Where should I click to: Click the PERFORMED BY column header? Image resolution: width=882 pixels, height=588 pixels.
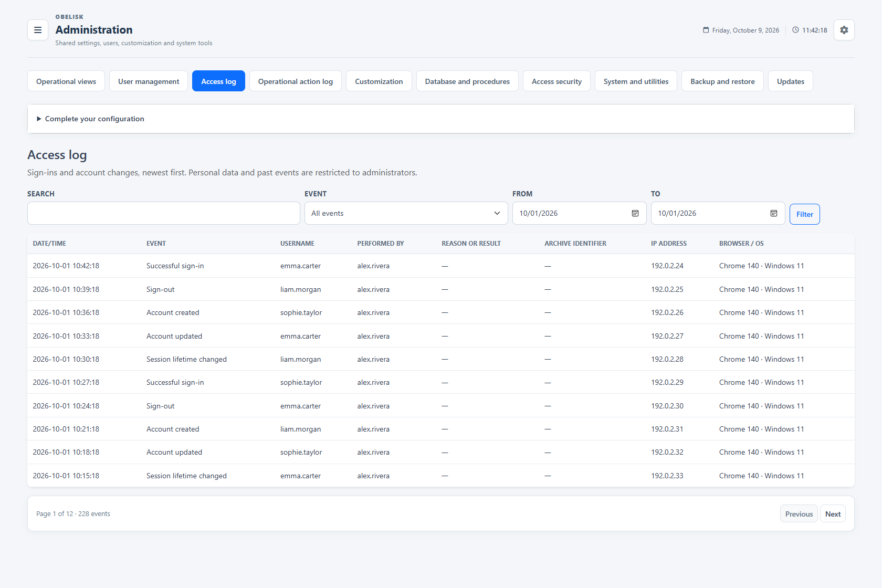coord(381,244)
